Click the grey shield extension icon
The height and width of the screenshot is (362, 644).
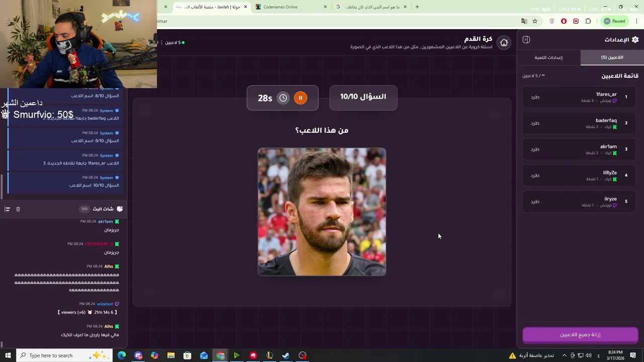(552, 21)
